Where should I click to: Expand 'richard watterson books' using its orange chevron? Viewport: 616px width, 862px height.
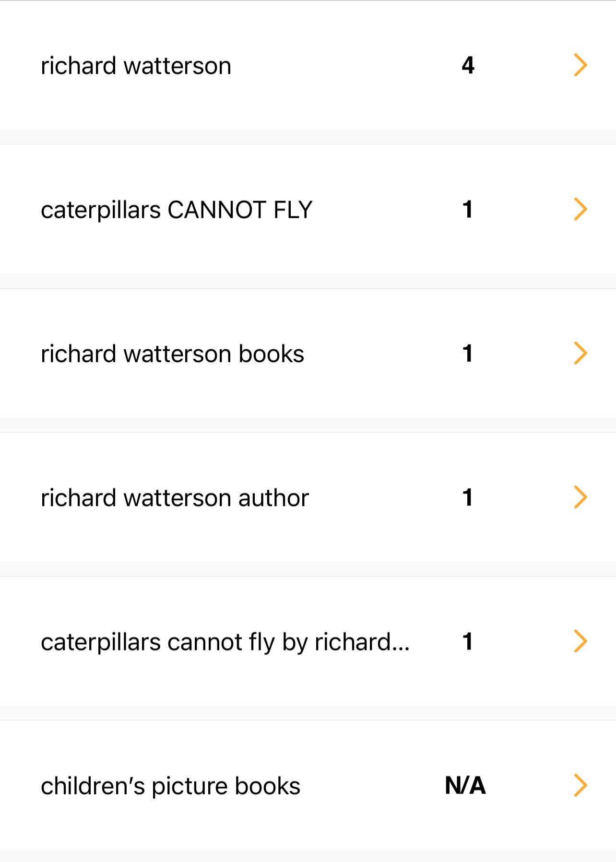coord(580,354)
